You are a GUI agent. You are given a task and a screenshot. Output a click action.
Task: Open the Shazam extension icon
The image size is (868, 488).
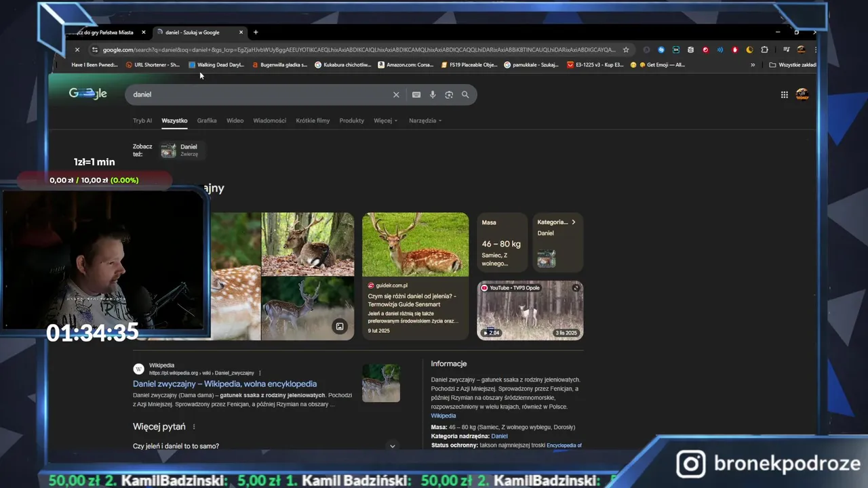pyautogui.click(x=661, y=49)
